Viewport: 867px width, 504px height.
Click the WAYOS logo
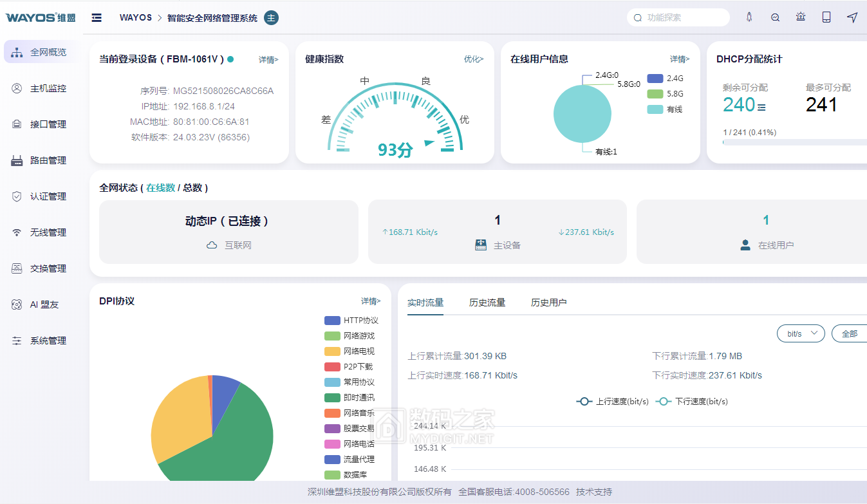(x=40, y=17)
